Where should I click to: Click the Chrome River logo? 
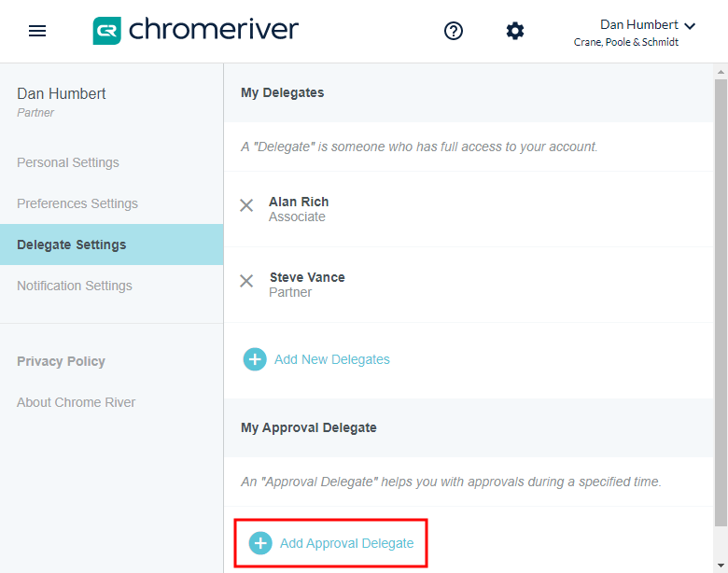coord(196,31)
